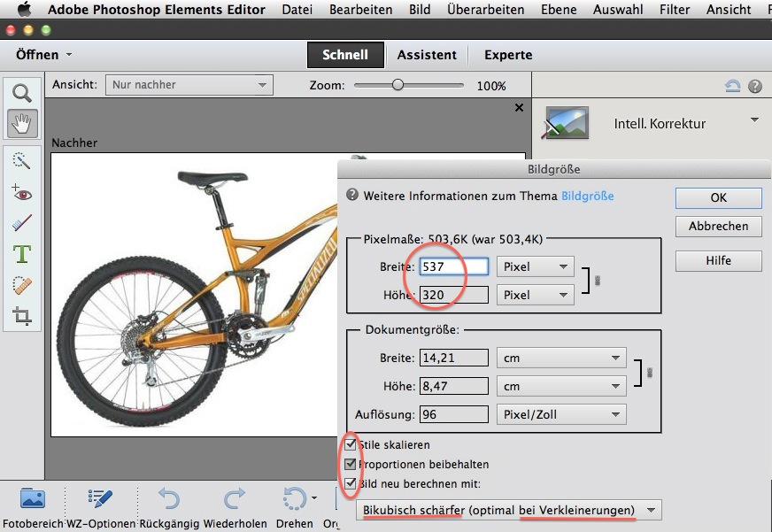Click the Rückgängig undo arrow
The height and width of the screenshot is (532, 772).
169,498
